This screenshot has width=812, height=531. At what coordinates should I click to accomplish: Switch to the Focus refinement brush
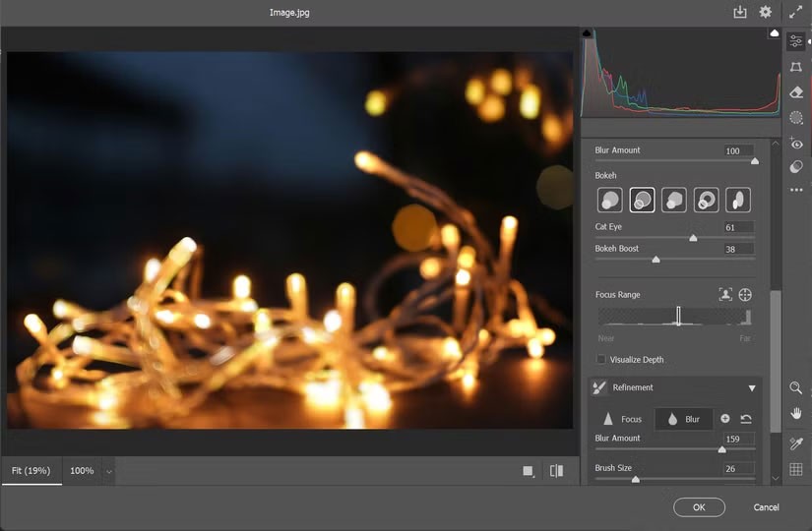[622, 419]
